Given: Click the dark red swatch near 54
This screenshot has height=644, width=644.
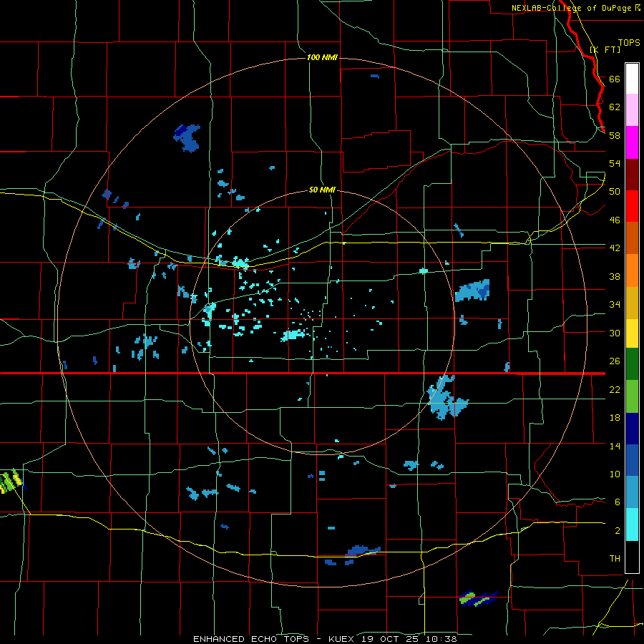Looking at the screenshot, I should [x=632, y=175].
